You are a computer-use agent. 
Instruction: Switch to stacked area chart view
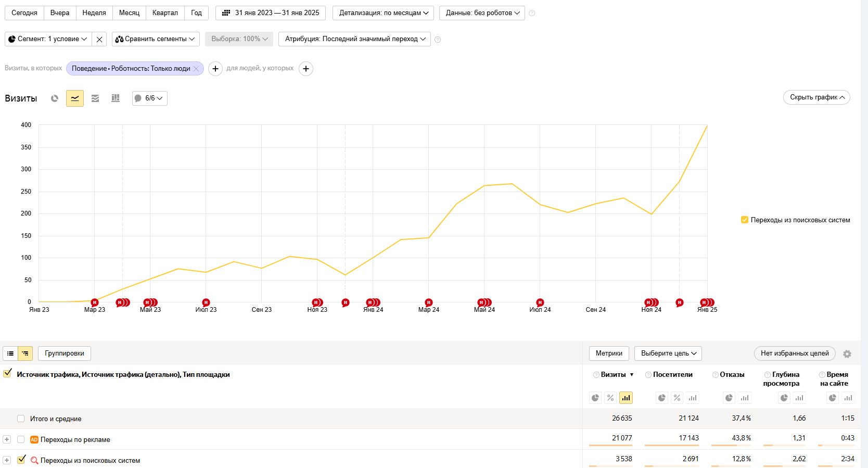pos(95,98)
